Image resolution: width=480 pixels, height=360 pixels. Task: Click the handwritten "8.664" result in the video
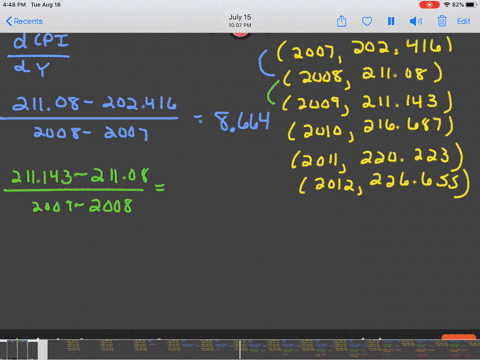click(x=242, y=121)
